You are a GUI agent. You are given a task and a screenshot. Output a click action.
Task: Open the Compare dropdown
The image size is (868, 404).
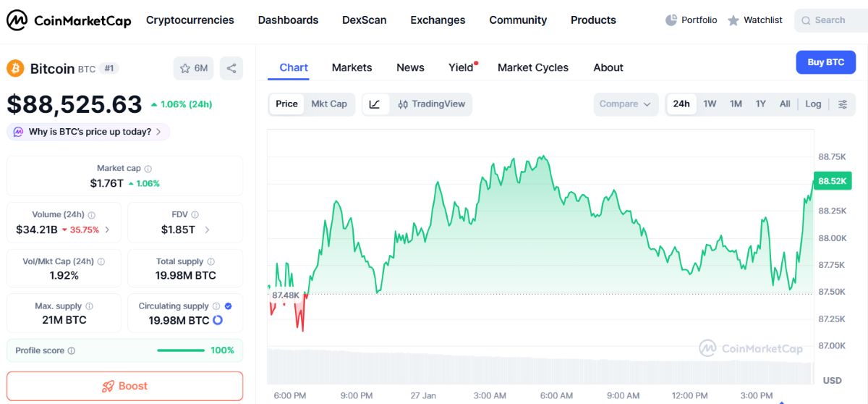click(626, 104)
